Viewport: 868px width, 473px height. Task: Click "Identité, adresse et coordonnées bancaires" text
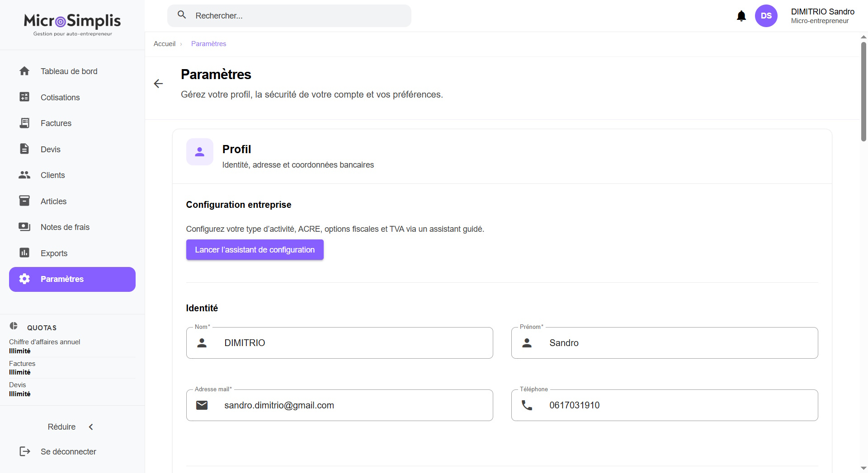click(x=298, y=165)
